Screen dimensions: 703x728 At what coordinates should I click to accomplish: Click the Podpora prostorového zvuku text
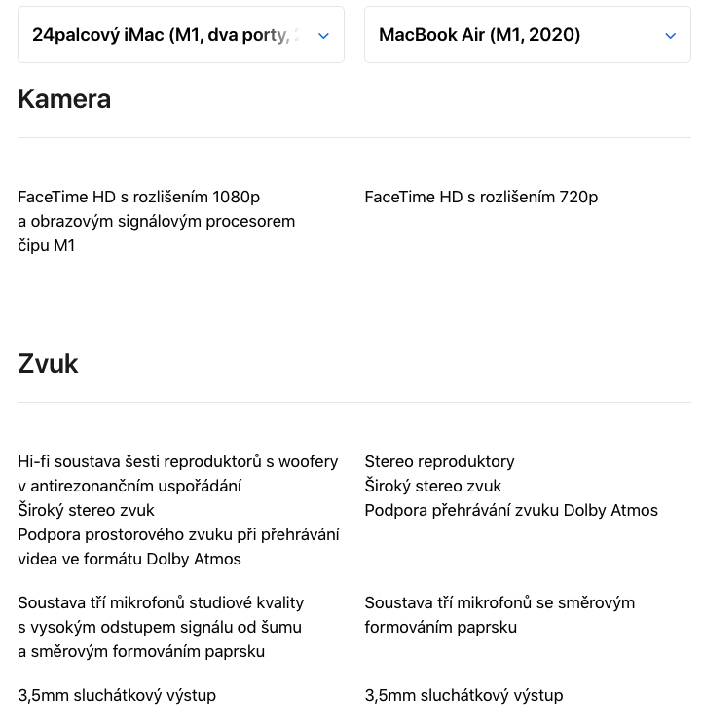click(x=178, y=546)
